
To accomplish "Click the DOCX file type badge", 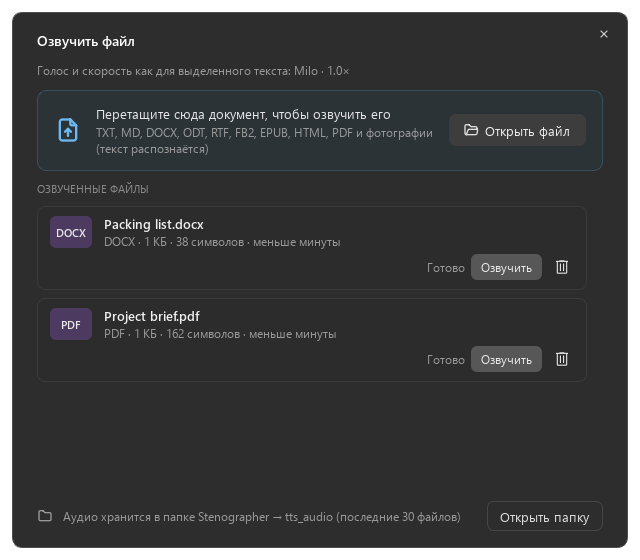I will 71,232.
